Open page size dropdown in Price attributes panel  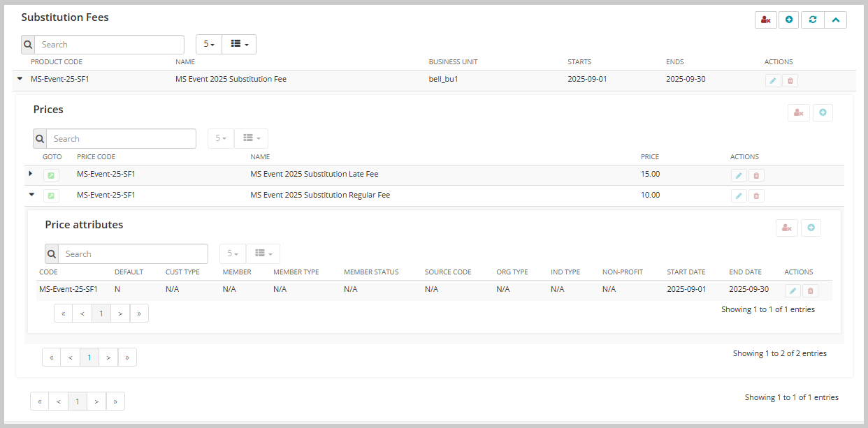pyautogui.click(x=233, y=254)
